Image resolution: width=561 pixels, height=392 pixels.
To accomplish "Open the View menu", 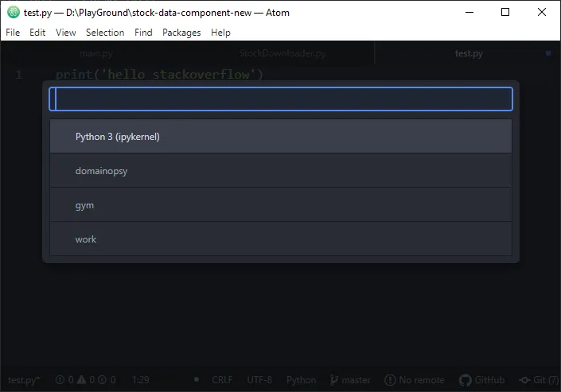I will point(66,33).
